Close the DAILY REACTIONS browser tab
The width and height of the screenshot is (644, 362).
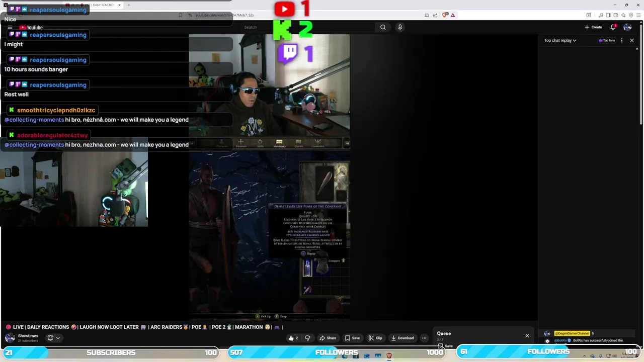point(119,5)
